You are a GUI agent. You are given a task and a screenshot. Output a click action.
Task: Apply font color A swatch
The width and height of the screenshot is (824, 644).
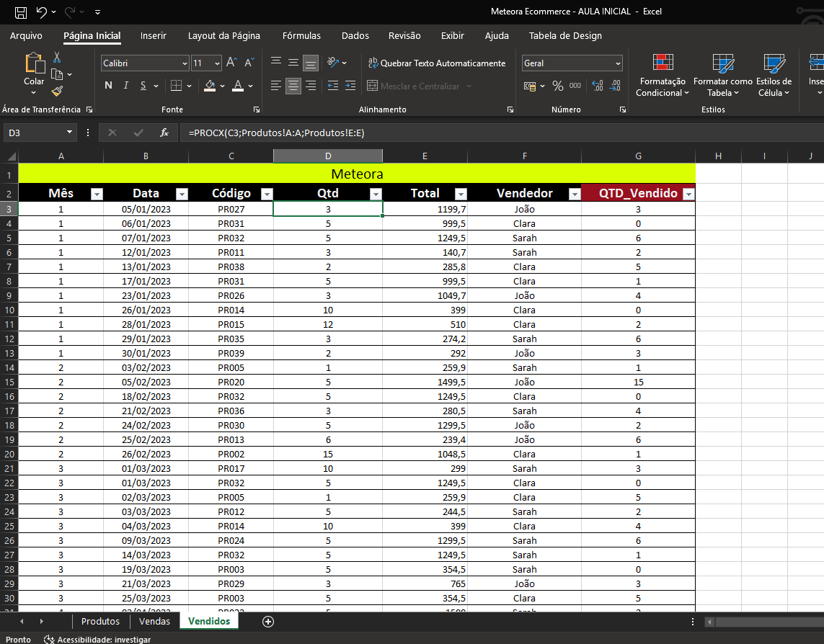(238, 86)
